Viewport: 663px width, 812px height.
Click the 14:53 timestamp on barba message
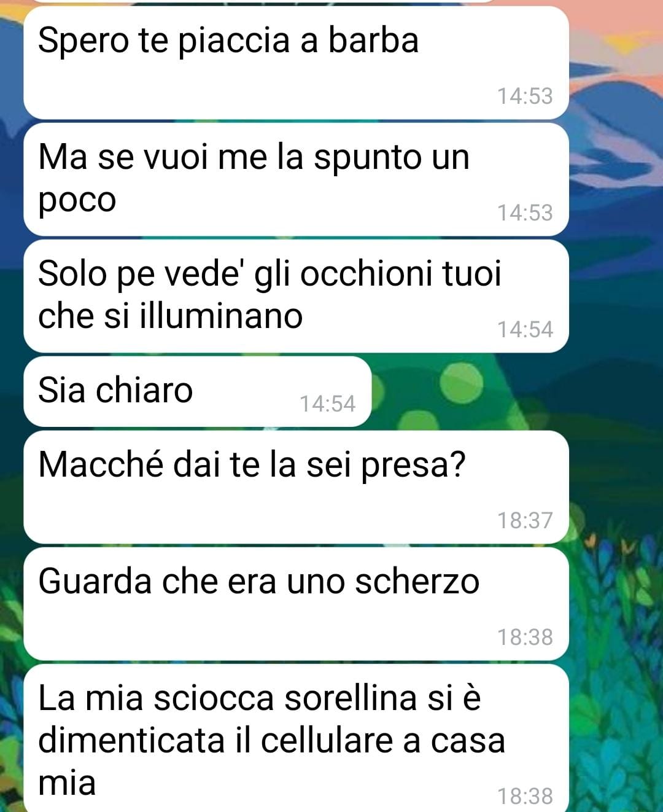pos(525,96)
